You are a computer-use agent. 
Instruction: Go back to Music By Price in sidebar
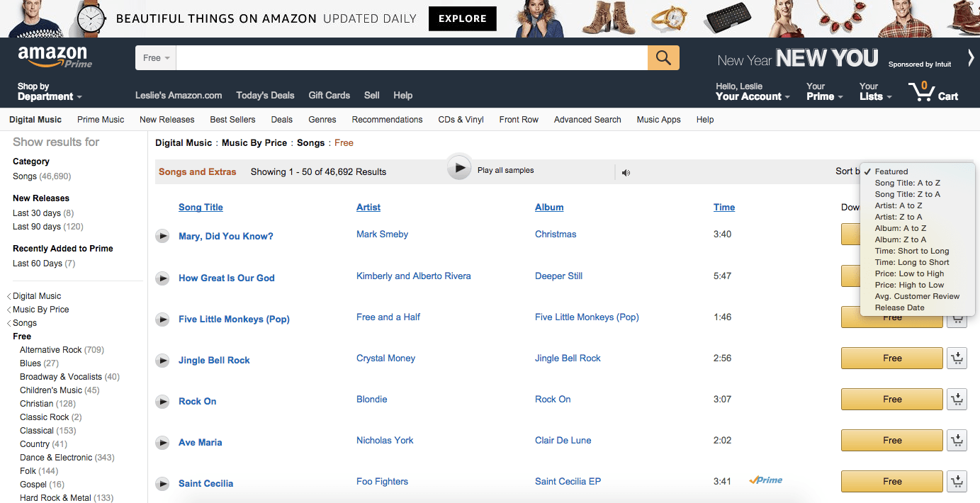click(41, 310)
